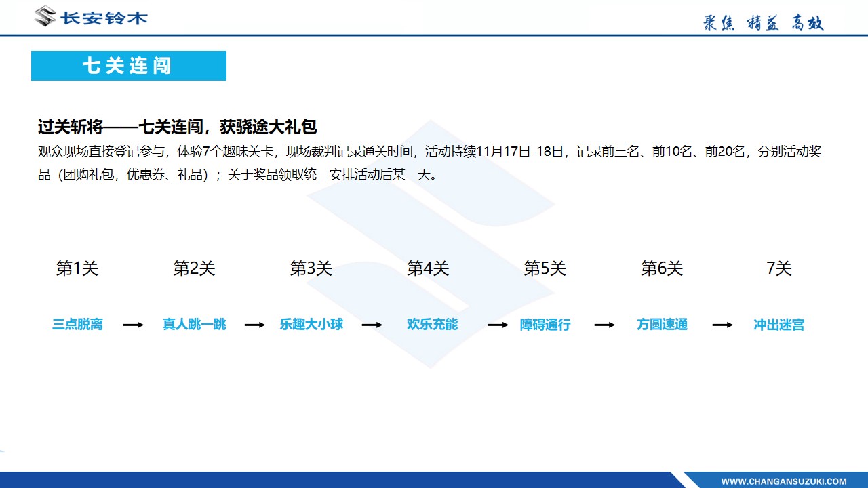
Task: Click the 乐趣大小球 stage name
Action: [x=311, y=325]
